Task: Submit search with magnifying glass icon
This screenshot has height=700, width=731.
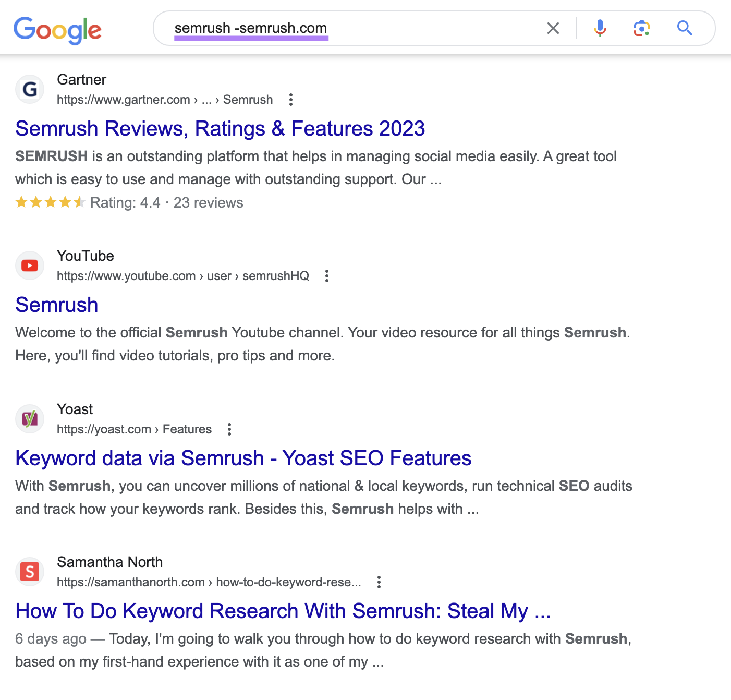Action: click(x=685, y=28)
